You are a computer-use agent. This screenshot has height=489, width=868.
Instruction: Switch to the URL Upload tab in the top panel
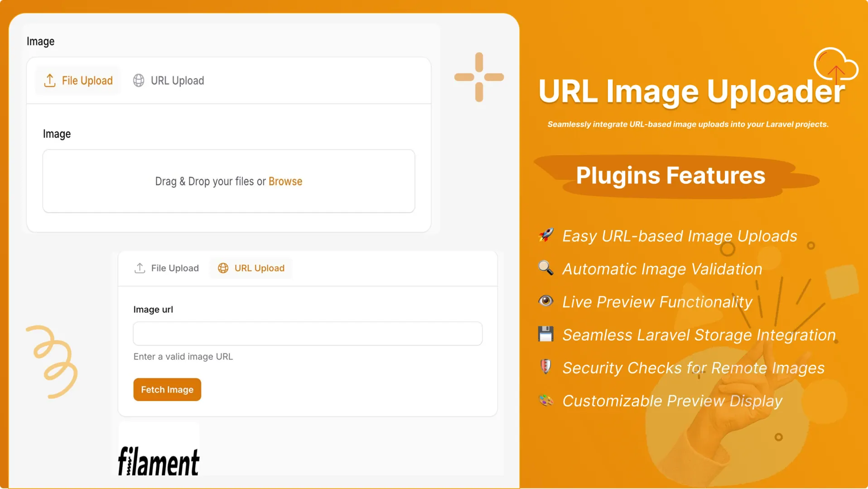click(177, 80)
